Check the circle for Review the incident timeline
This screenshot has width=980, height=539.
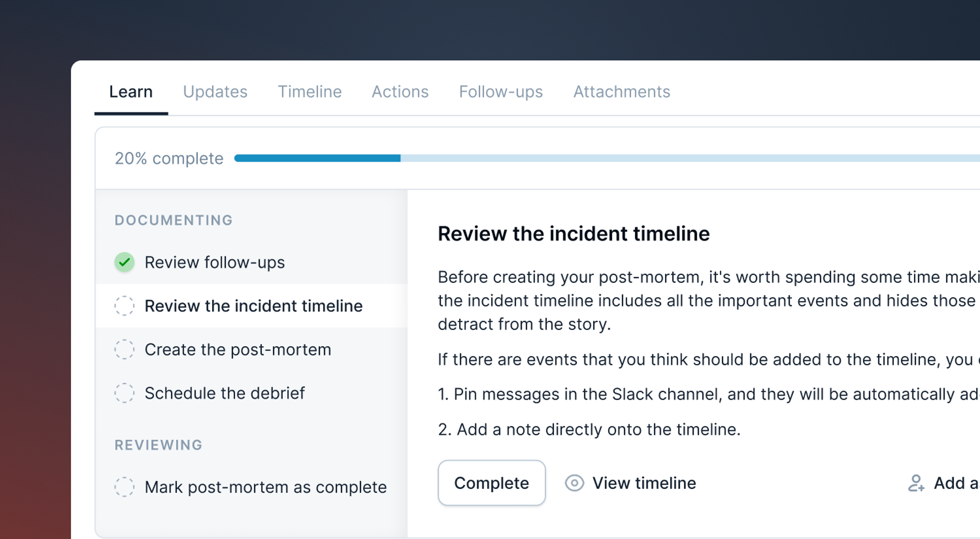[124, 306]
